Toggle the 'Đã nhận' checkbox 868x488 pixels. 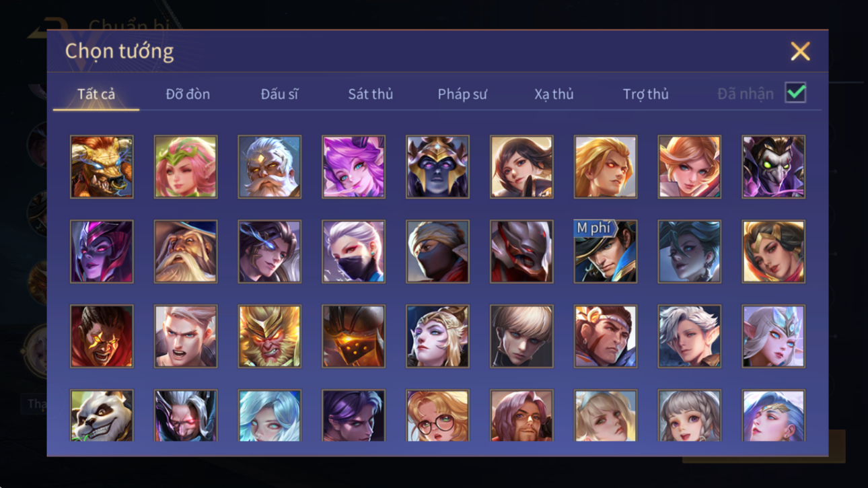[795, 94]
